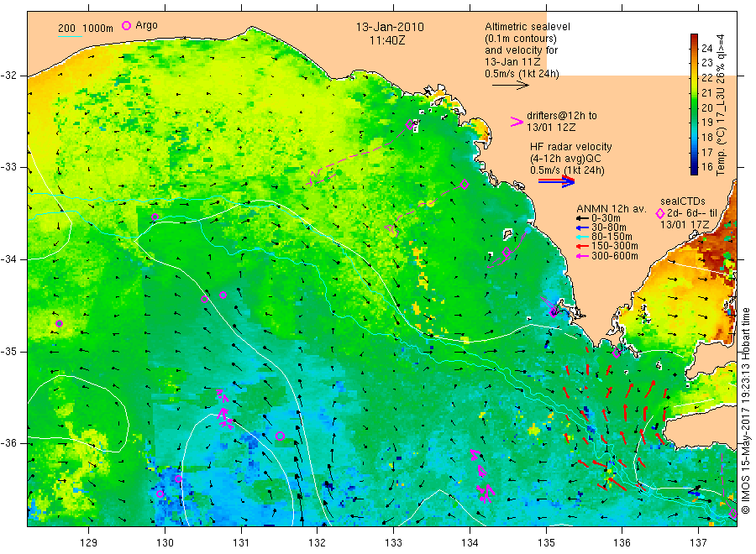This screenshot has width=756, height=554.
Task: Click the 16 tick on temperature scale
Action: coord(706,167)
